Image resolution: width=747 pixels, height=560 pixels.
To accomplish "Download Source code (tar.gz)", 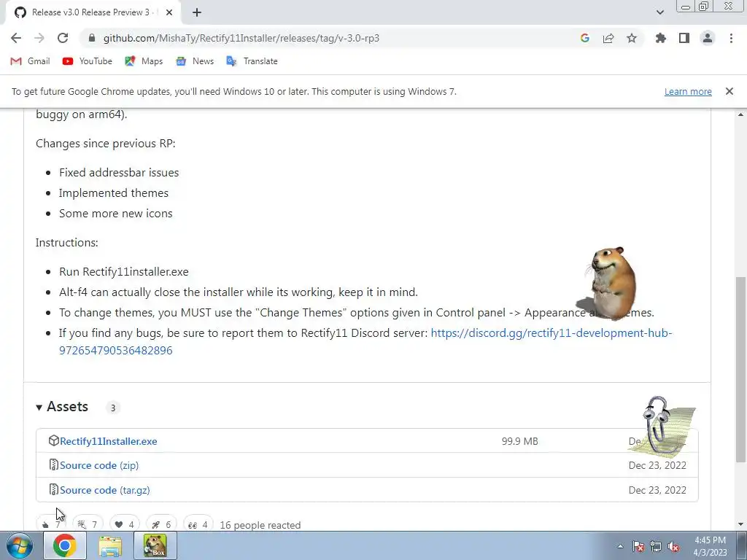I will [105, 490].
